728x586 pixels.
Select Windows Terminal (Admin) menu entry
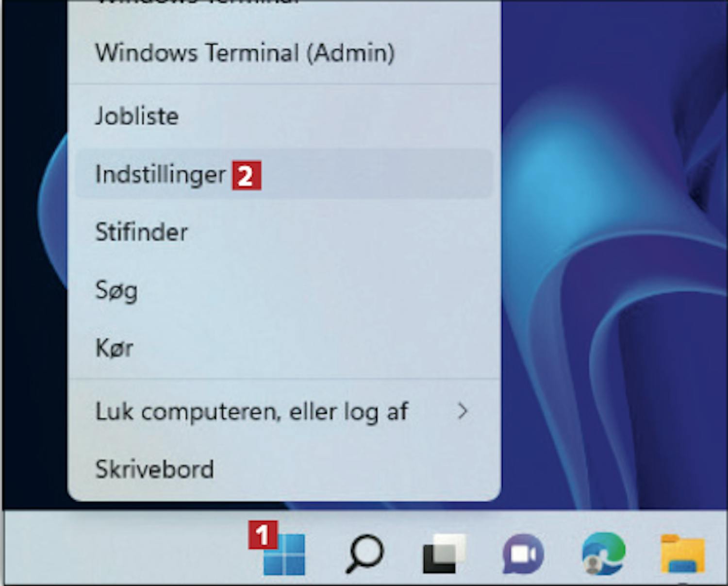click(x=284, y=53)
